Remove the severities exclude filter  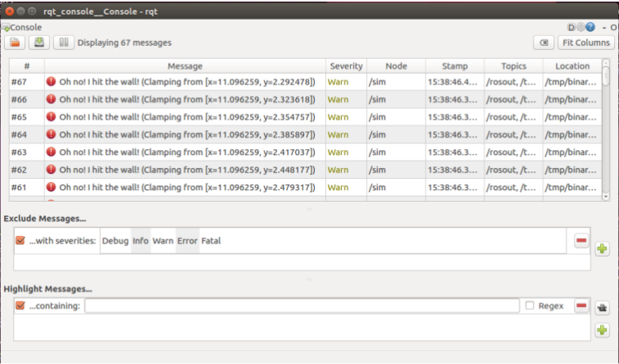pyautogui.click(x=581, y=240)
